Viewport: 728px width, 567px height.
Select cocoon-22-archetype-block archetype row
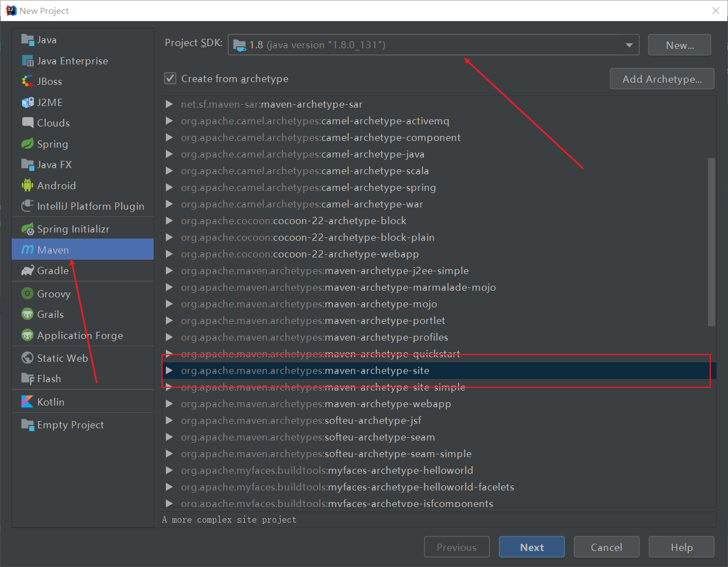(x=439, y=220)
